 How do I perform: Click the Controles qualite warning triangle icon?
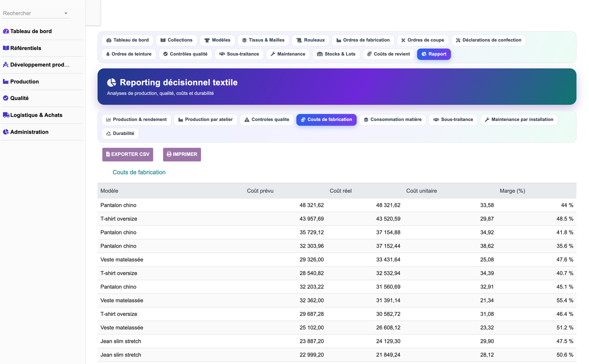coord(247,120)
